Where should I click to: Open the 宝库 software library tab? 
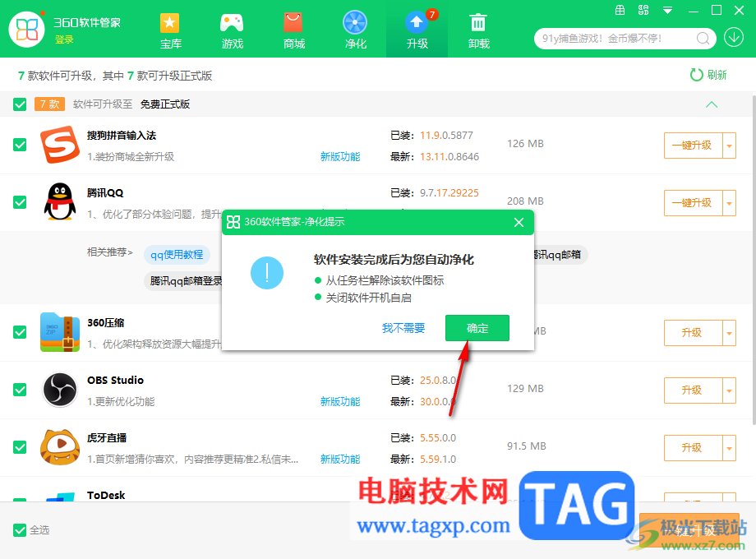pos(170,31)
